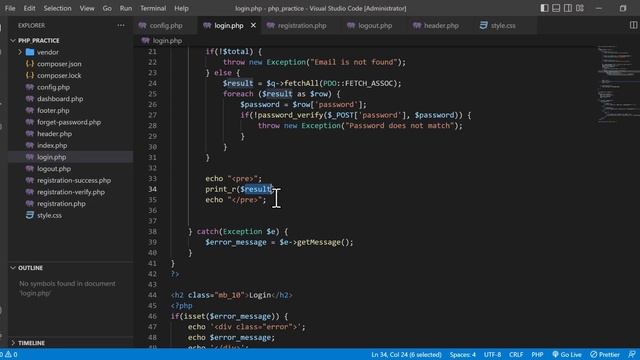The height and width of the screenshot is (360, 640).
Task: Close the login.php editor tab
Action: (253, 25)
